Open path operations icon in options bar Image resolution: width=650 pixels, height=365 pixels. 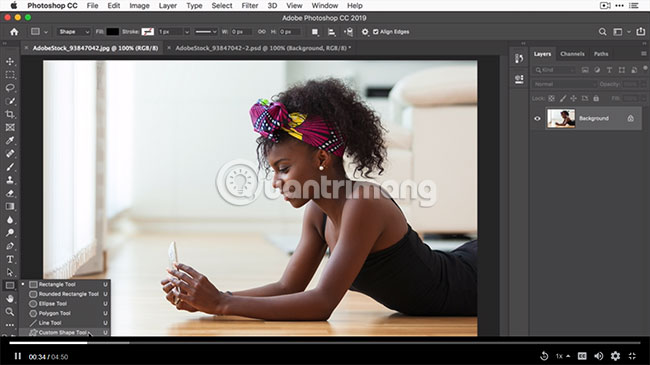pos(315,32)
